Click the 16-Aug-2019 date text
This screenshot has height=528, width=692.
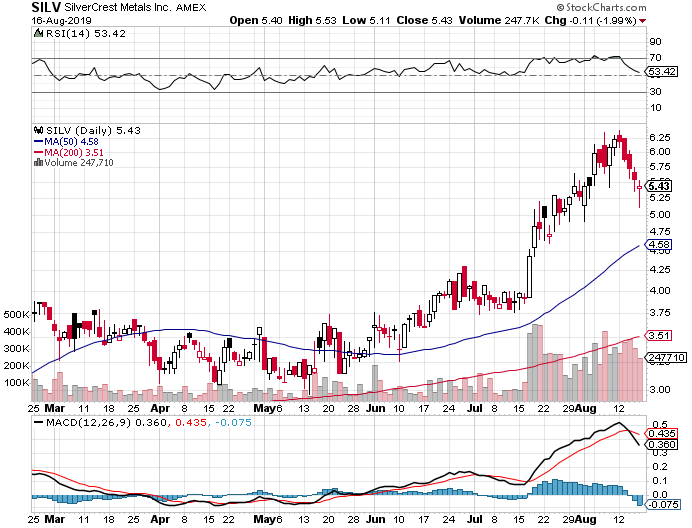(x=61, y=20)
